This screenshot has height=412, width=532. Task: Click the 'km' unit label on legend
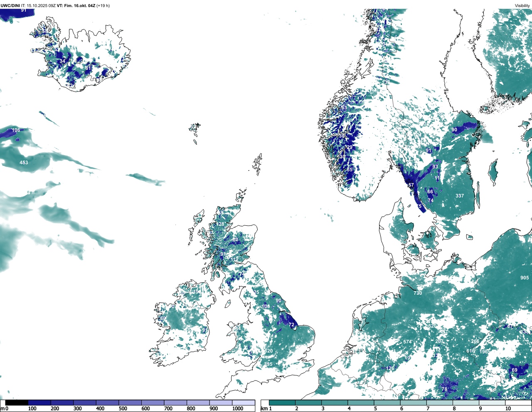click(264, 409)
